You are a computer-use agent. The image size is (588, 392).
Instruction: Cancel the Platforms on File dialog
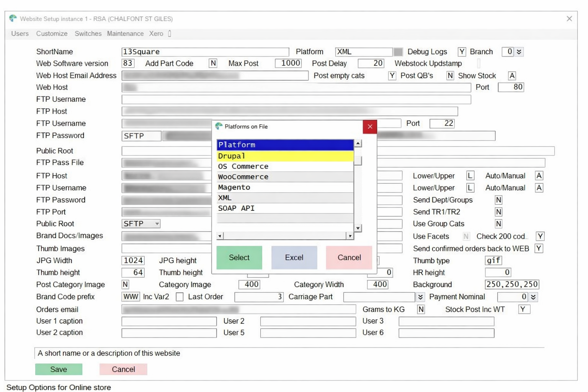(x=348, y=257)
